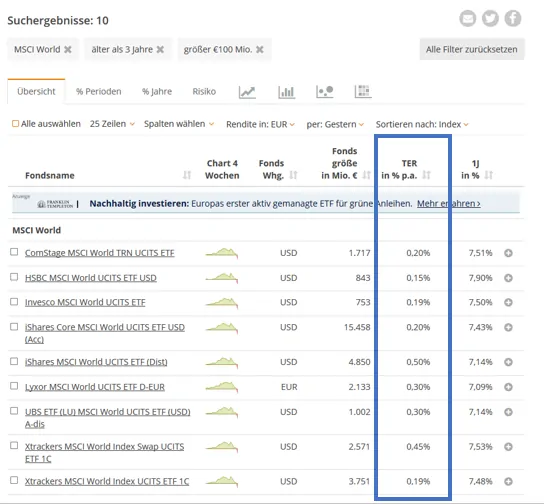Check HSBC MSCI World UCITS ETF USD

(14, 277)
